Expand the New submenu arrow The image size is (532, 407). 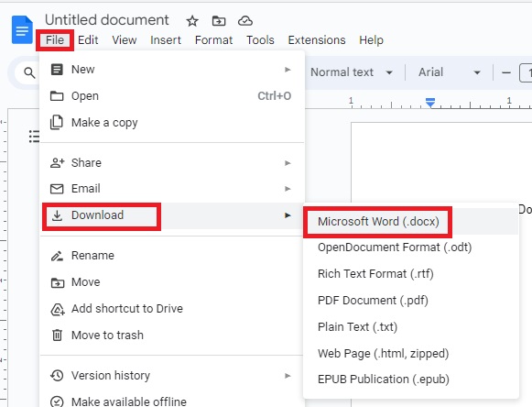[288, 70]
